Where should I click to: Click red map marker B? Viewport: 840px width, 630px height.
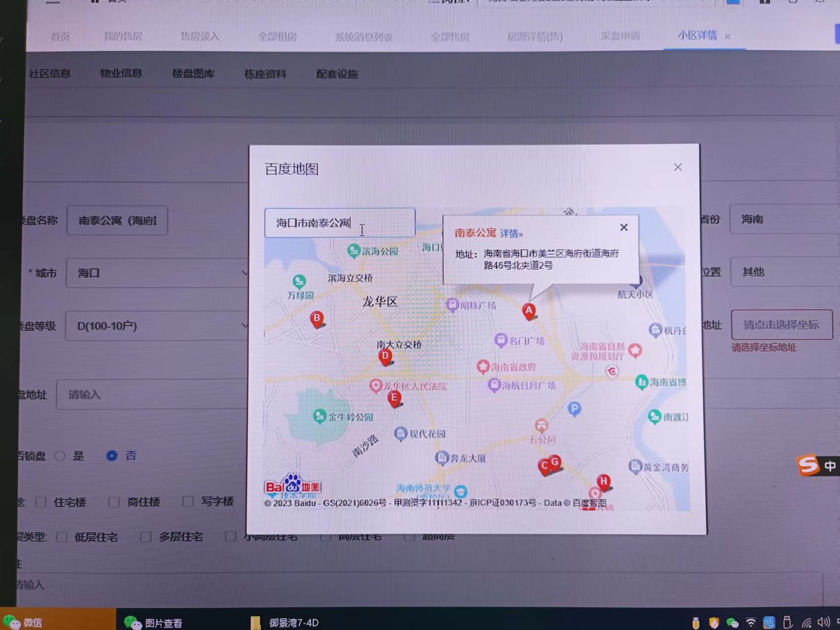point(317,318)
